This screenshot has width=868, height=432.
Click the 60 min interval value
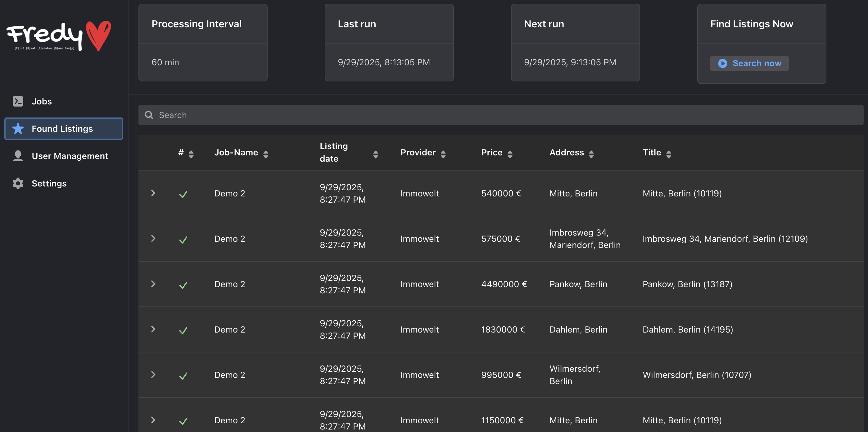pos(165,62)
